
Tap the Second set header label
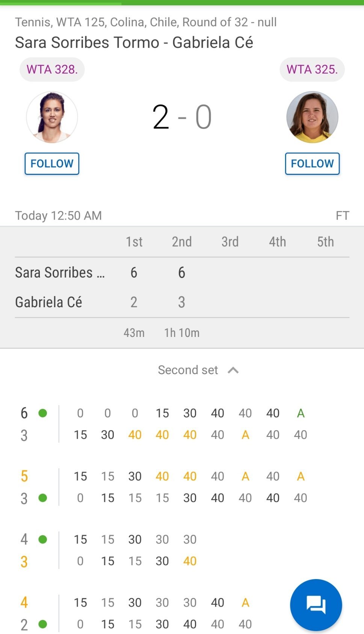coord(188,370)
